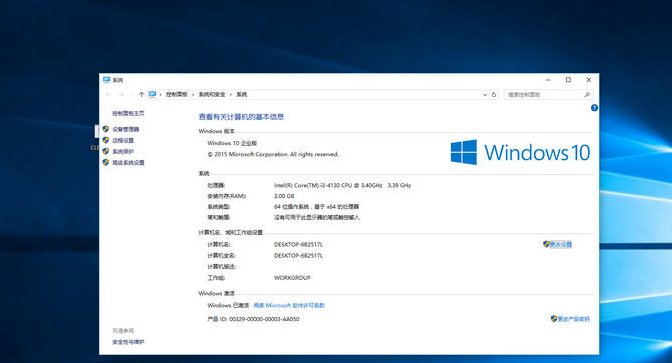The width and height of the screenshot is (672, 363).
Task: Click the computer icon in the address bar
Action: click(x=152, y=94)
